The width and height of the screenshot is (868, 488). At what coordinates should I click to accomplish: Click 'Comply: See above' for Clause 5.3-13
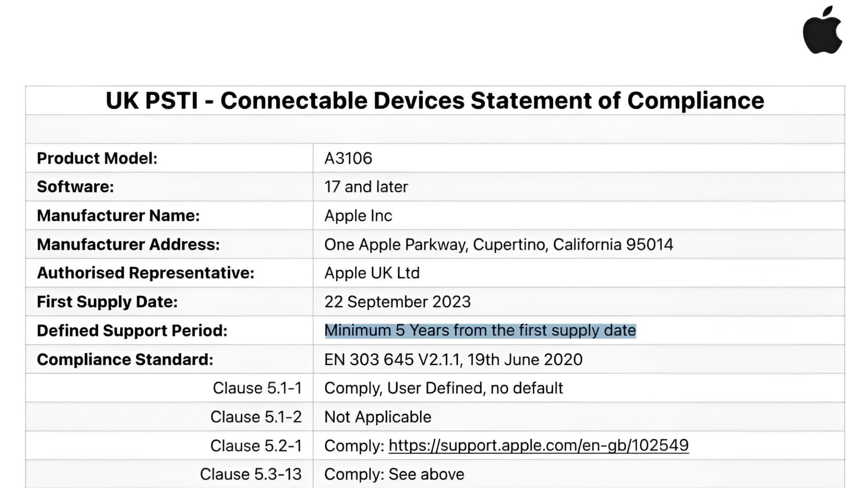(394, 474)
